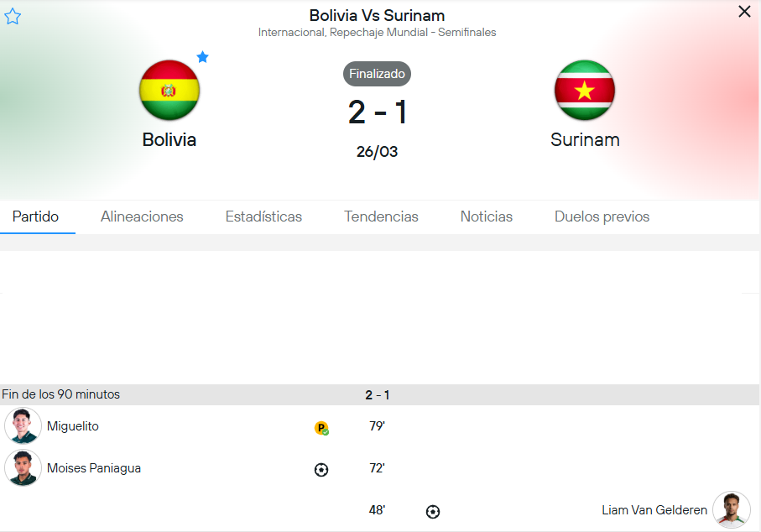Image resolution: width=761 pixels, height=532 pixels.
Task: Click the penalty goal icon at 79'
Action: (321, 428)
